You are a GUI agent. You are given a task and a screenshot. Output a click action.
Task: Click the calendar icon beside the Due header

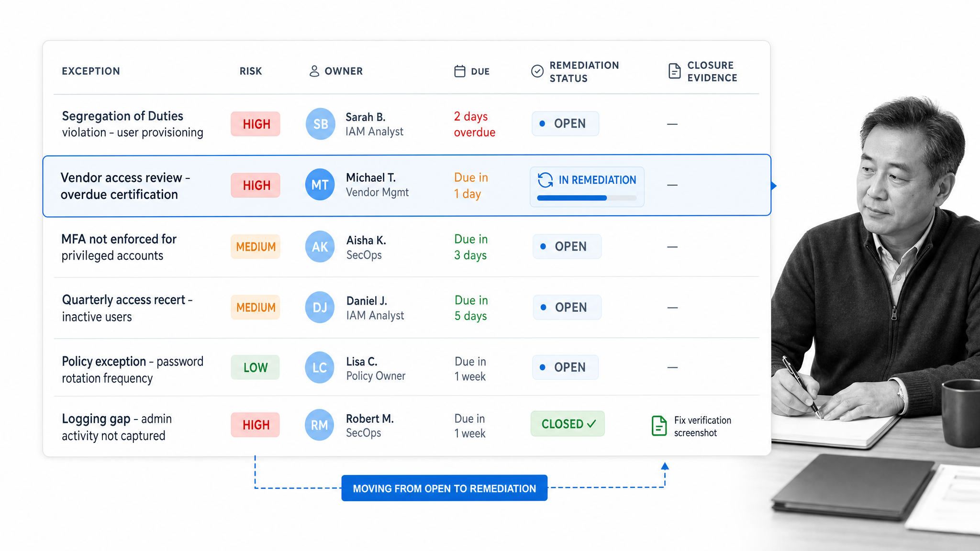[459, 71]
